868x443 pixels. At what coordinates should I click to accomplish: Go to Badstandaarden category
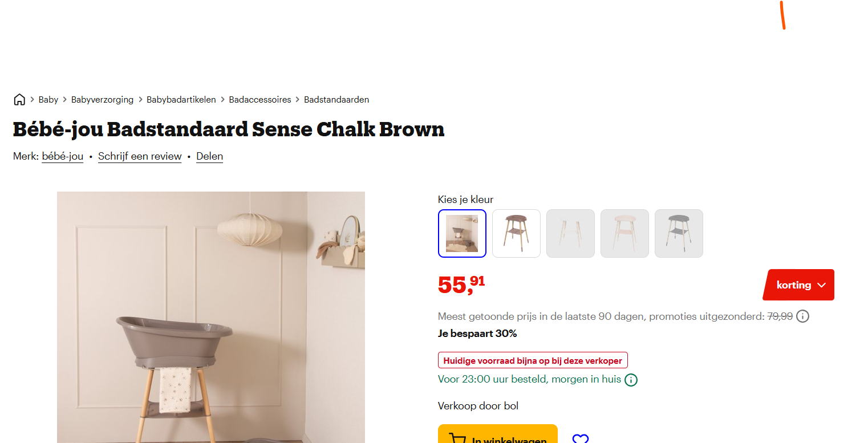(x=336, y=100)
